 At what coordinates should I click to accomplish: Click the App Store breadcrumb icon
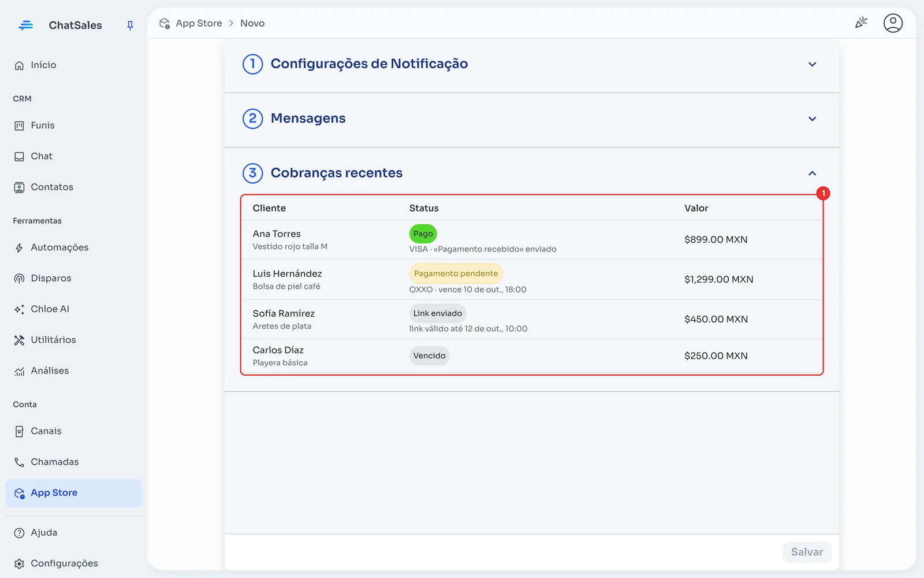point(165,23)
